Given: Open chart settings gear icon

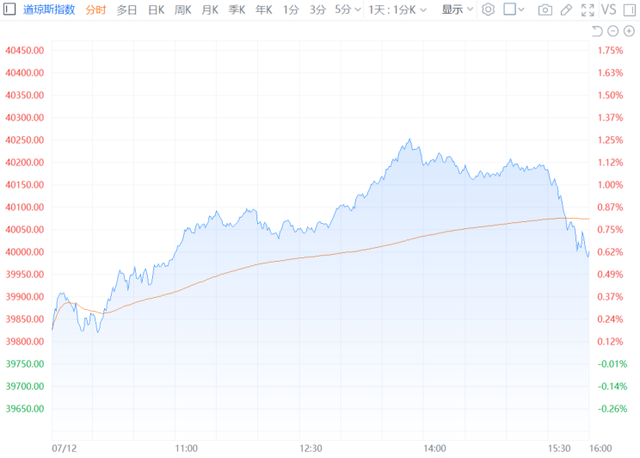Looking at the screenshot, I should pos(488,10).
